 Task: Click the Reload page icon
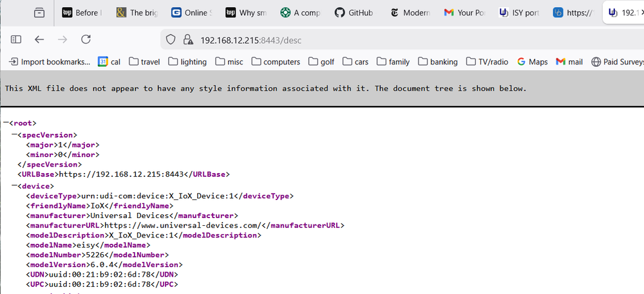pyautogui.click(x=86, y=39)
